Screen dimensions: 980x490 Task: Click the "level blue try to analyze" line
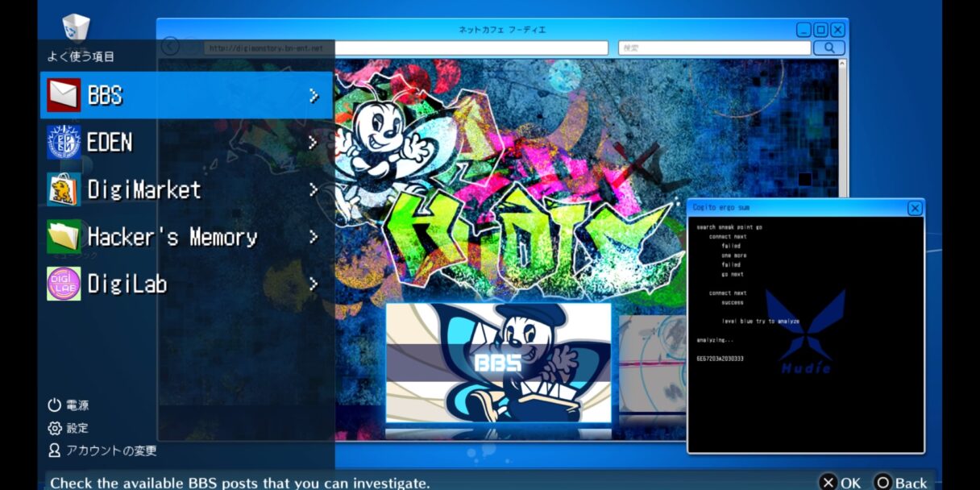761,321
